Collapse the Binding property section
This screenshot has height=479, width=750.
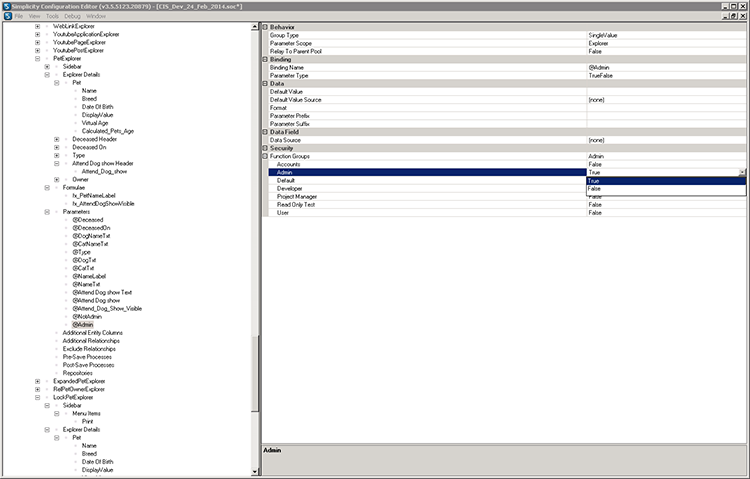click(265, 59)
